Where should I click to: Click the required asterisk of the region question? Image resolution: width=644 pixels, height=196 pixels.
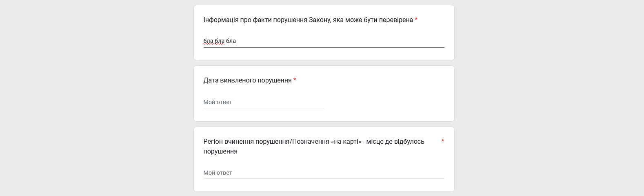point(442,141)
